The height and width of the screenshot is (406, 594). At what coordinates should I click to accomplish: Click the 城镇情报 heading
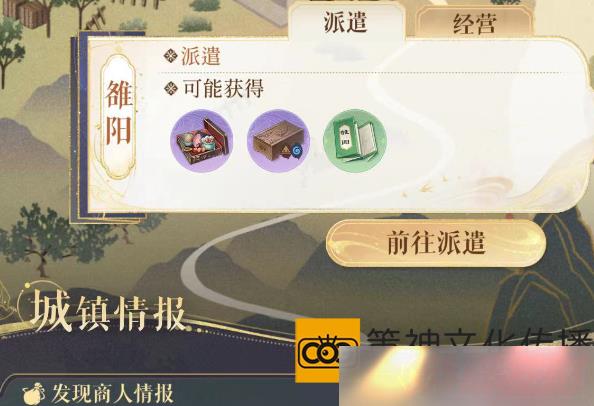109,313
